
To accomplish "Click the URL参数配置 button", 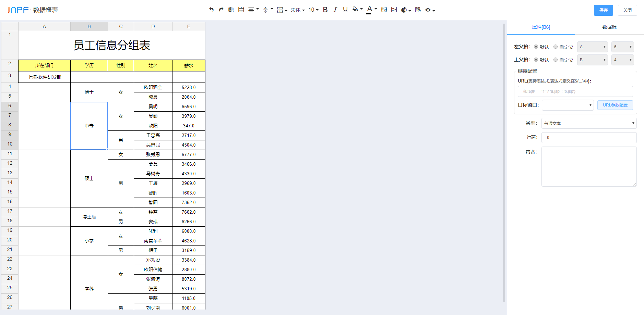I will coord(615,105).
